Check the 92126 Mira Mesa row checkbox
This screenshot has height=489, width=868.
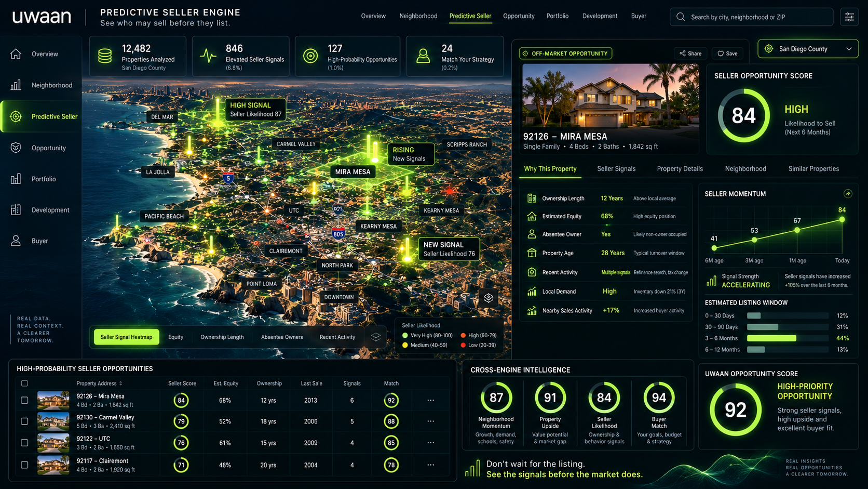[x=24, y=400]
